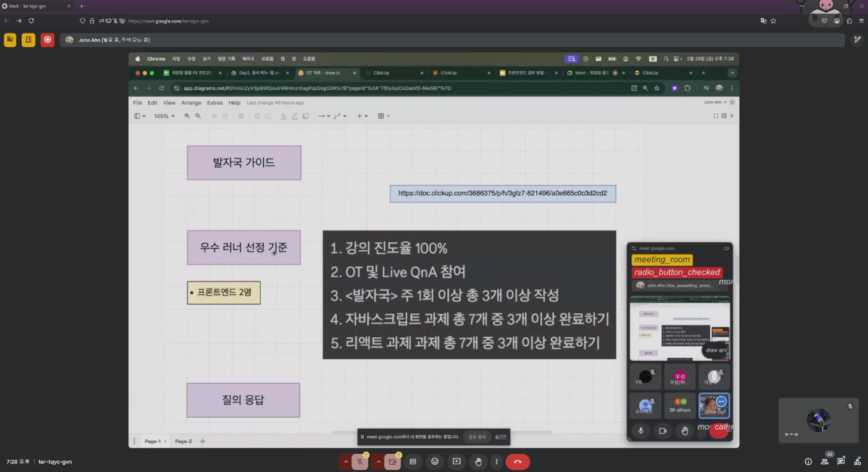Raise hand in Meet bottom bar
Viewport: 868px width, 472px height.
point(478,461)
